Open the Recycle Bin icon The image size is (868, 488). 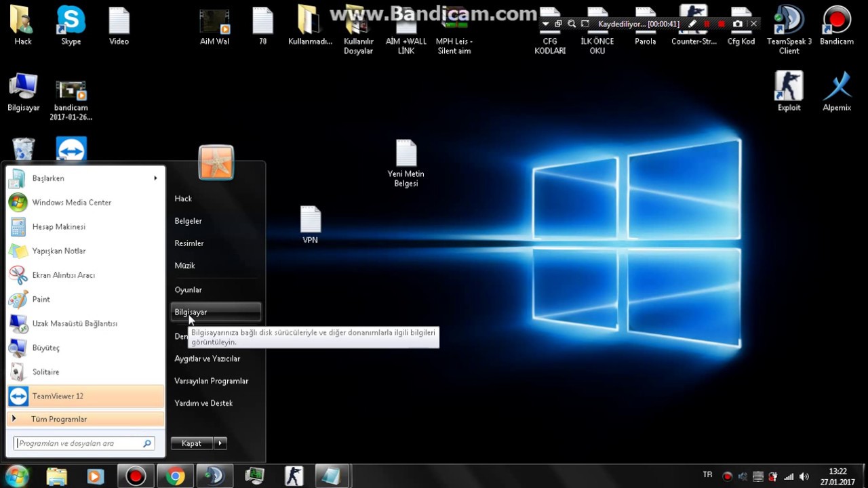tap(23, 149)
